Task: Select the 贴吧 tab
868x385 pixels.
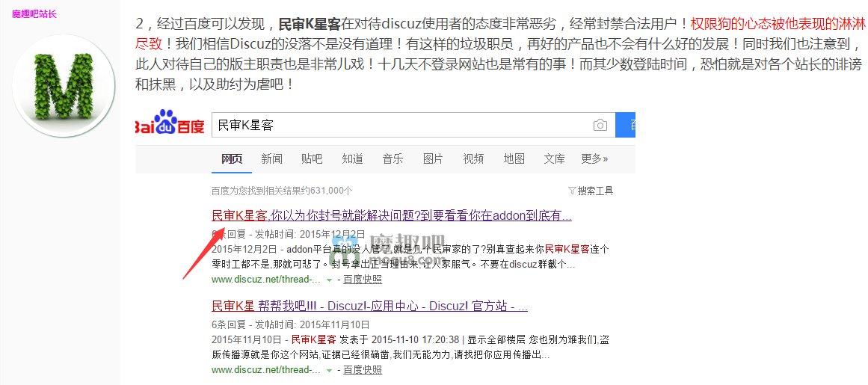Action: [x=312, y=158]
